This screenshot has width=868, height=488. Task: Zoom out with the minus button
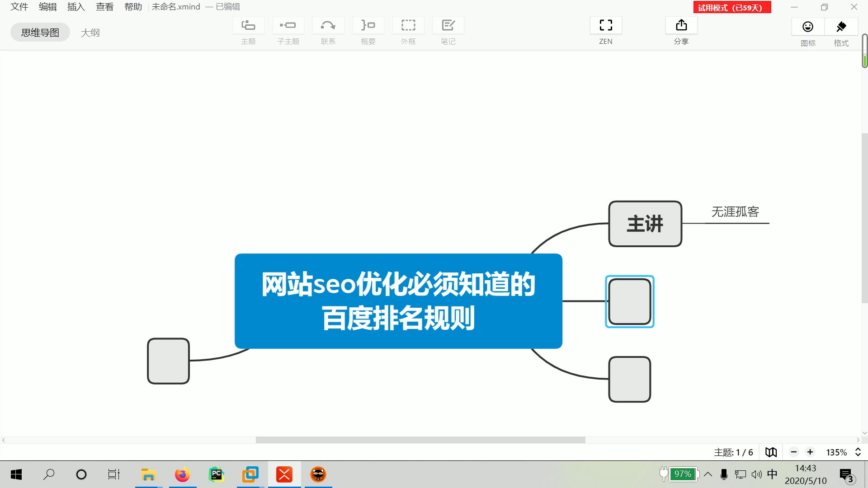pos(794,452)
